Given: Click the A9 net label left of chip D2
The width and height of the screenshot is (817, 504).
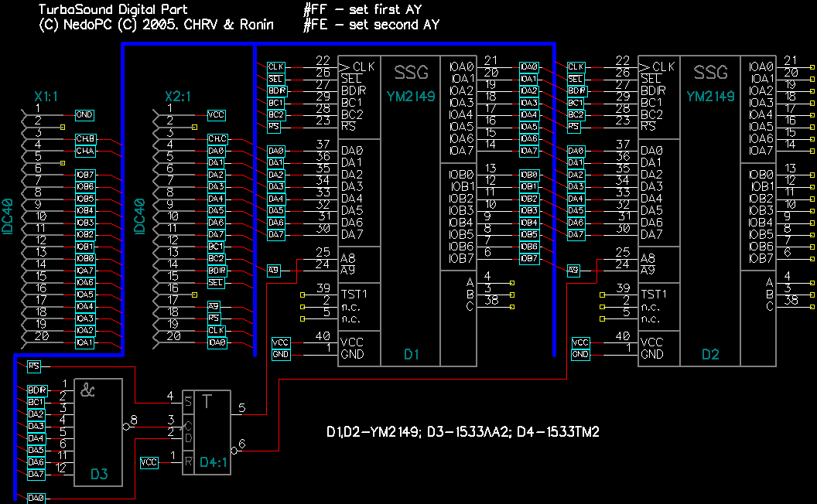Looking at the screenshot, I should 573,271.
